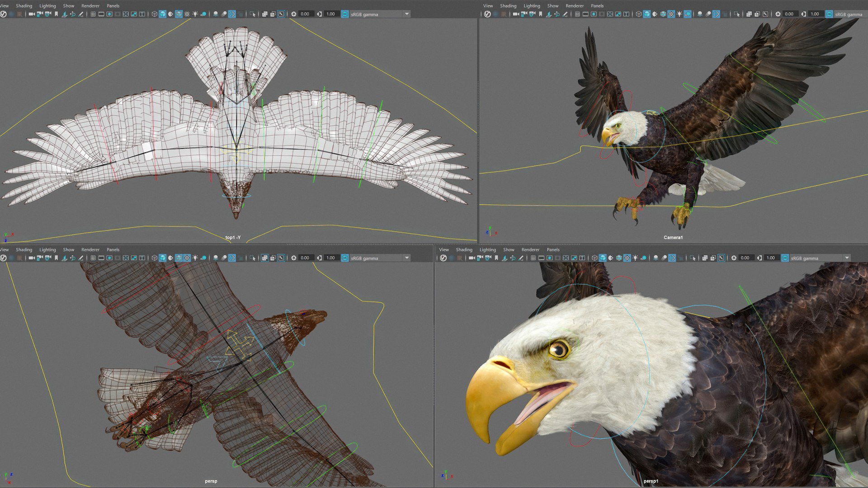Toggle wireframe on shaded in persp toolbar
This screenshot has width=868, height=488.
(179, 258)
